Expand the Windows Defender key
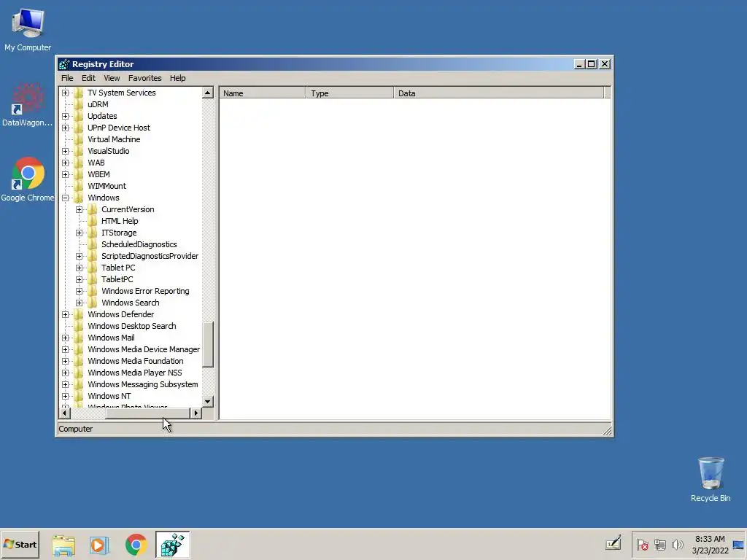Screen dimensions: 747x560 coord(65,314)
